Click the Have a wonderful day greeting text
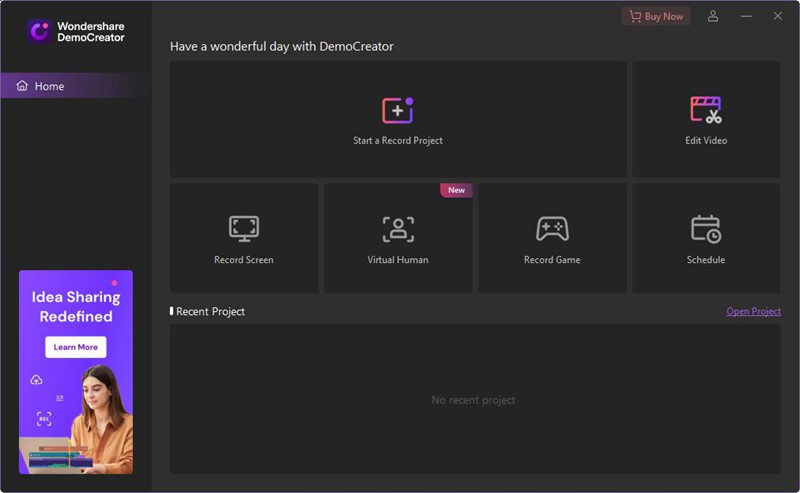This screenshot has height=493, width=800. click(282, 46)
